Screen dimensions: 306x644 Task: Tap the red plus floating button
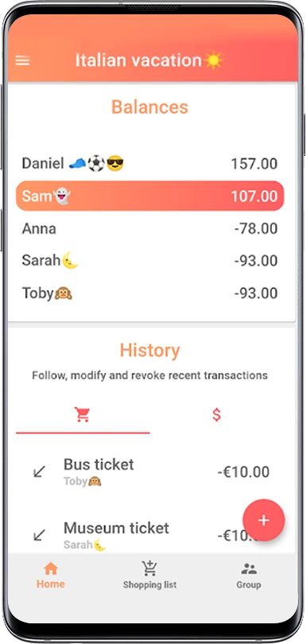click(x=264, y=520)
